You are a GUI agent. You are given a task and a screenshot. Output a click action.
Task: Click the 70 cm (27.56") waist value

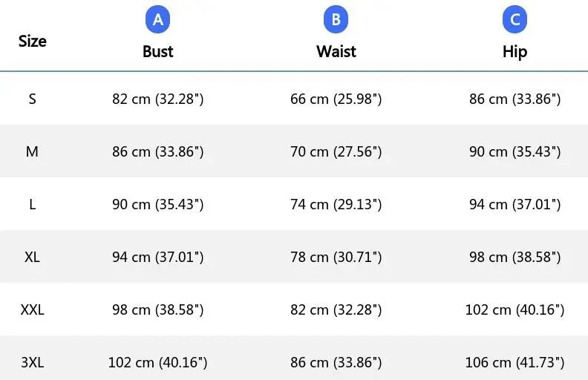336,151
